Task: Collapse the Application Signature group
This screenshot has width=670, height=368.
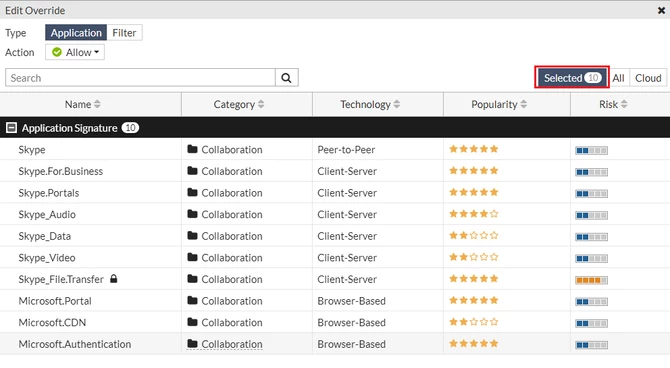Action: point(12,128)
